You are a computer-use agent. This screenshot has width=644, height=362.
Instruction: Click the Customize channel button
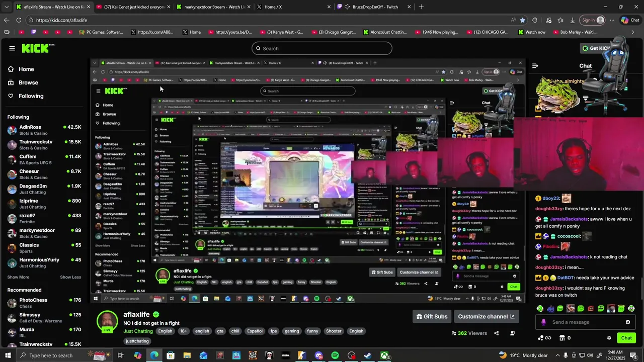click(x=487, y=316)
